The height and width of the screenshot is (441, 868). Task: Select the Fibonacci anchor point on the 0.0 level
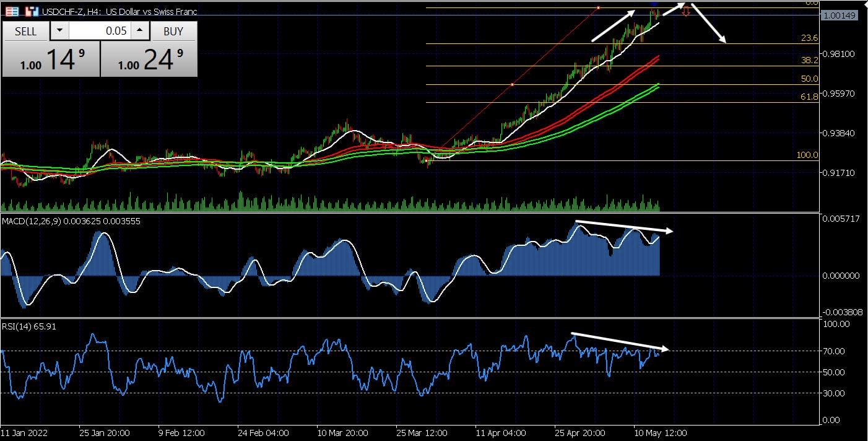[x=598, y=8]
